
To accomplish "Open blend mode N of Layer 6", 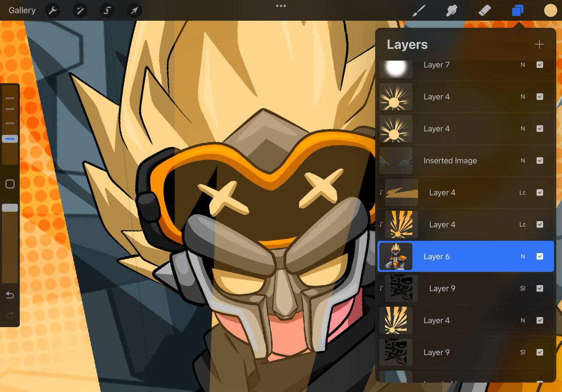I will pyautogui.click(x=523, y=256).
